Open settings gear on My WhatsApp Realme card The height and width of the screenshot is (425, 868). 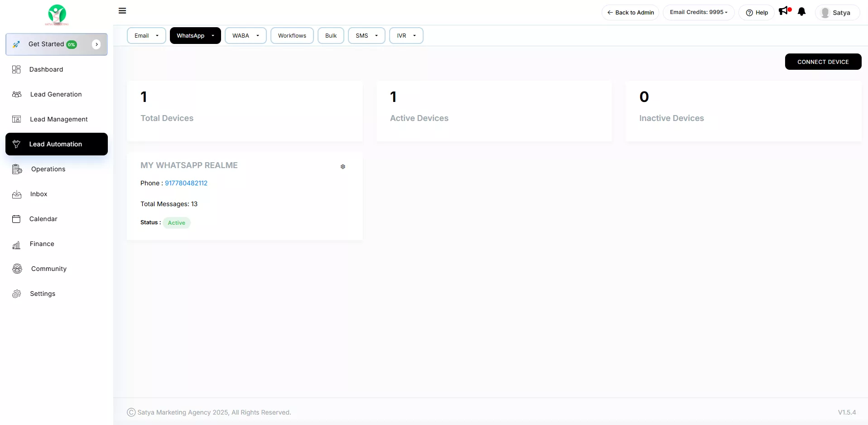point(343,167)
